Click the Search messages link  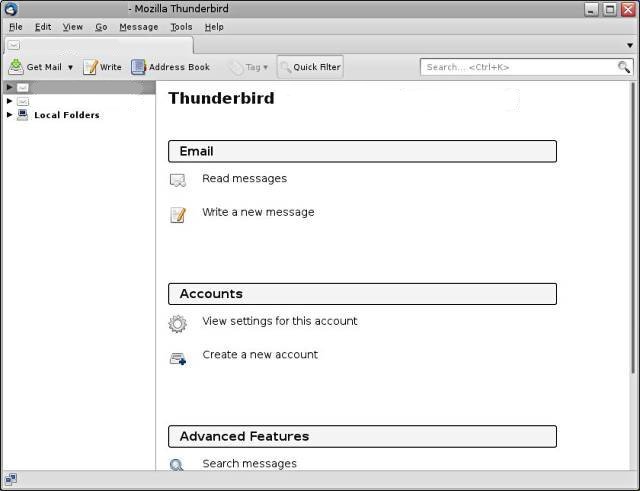pyautogui.click(x=249, y=464)
